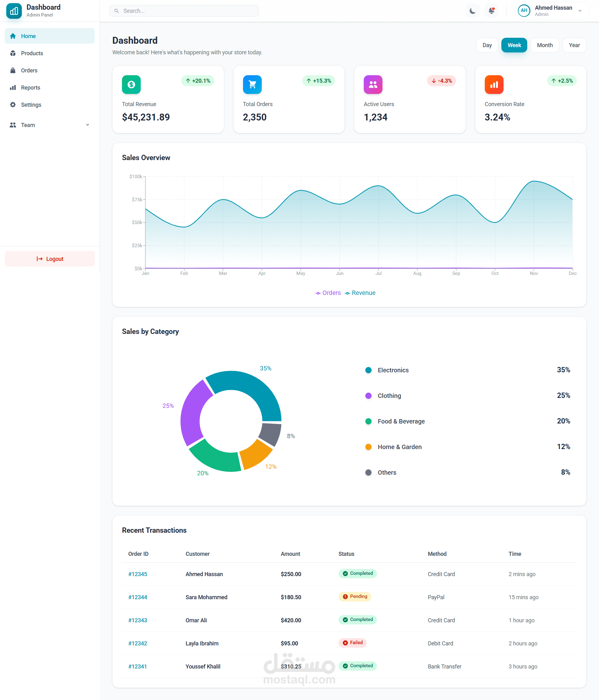Toggle Revenue series in chart legend
This screenshot has width=599, height=700.
(360, 293)
